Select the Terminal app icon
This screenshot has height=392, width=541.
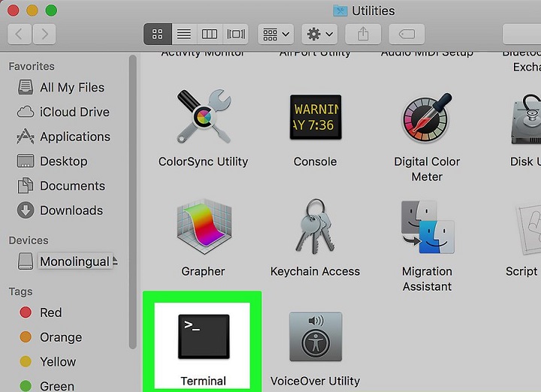click(x=204, y=336)
